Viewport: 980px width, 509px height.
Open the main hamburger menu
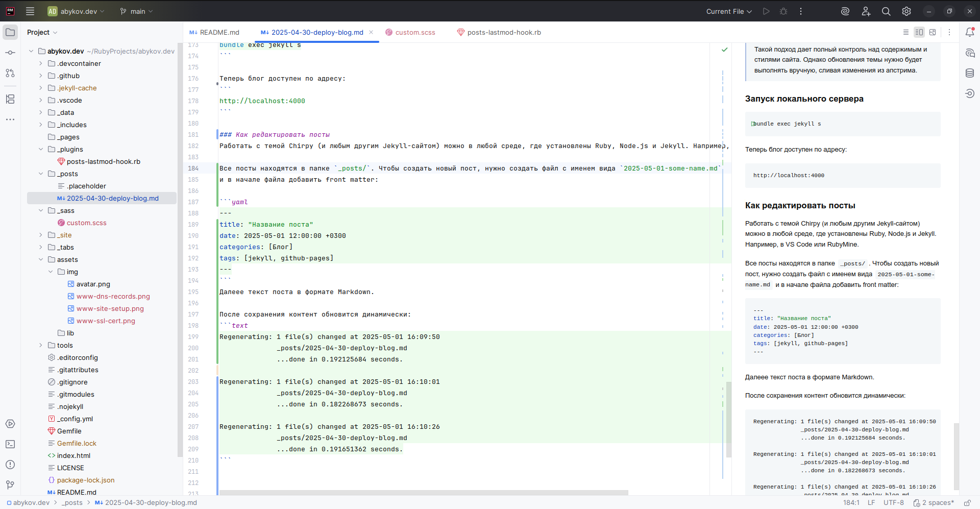click(30, 11)
